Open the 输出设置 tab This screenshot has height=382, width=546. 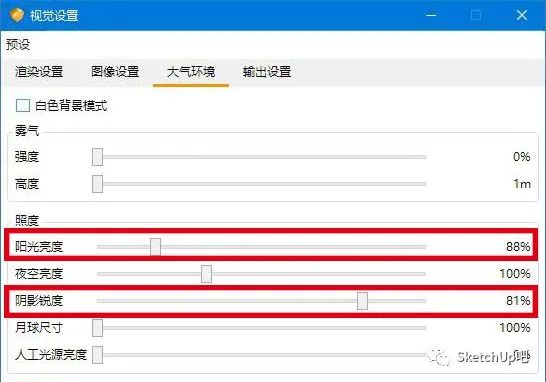point(267,72)
